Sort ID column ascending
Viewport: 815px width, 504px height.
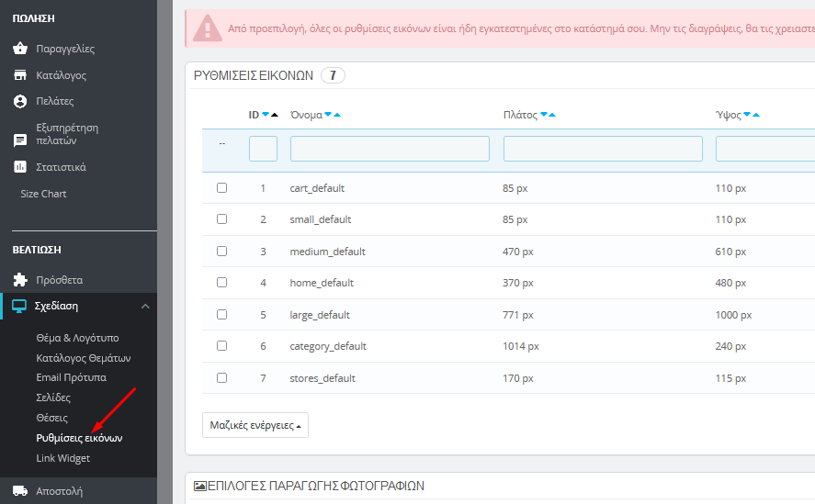coord(275,115)
